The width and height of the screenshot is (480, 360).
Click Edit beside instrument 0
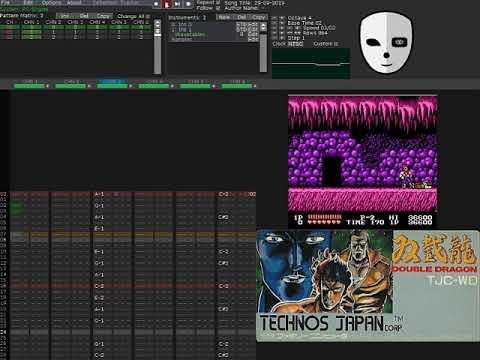tap(253, 24)
